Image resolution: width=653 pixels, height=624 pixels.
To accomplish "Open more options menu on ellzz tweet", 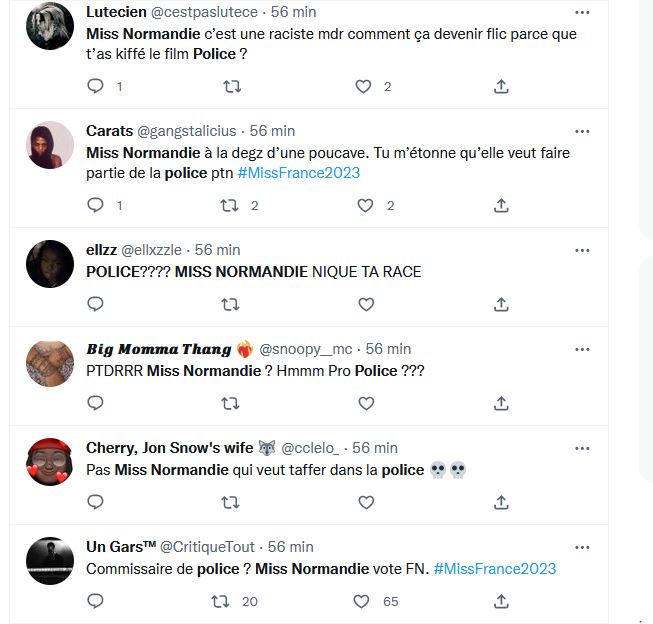I will point(582,249).
